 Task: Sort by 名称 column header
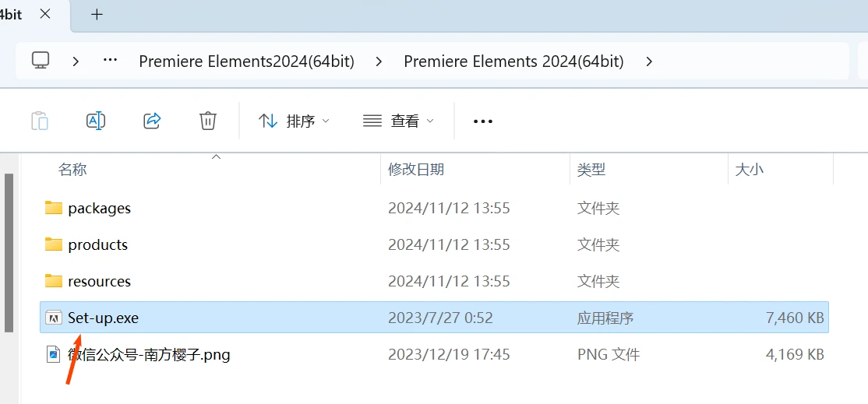click(x=73, y=169)
